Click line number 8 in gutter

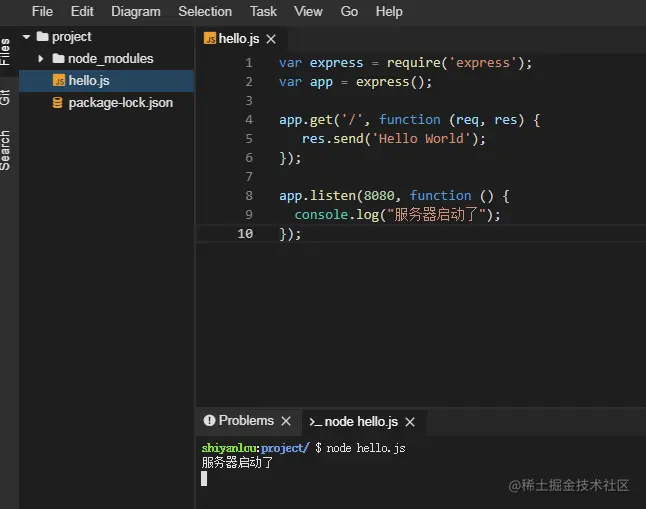click(x=248, y=195)
